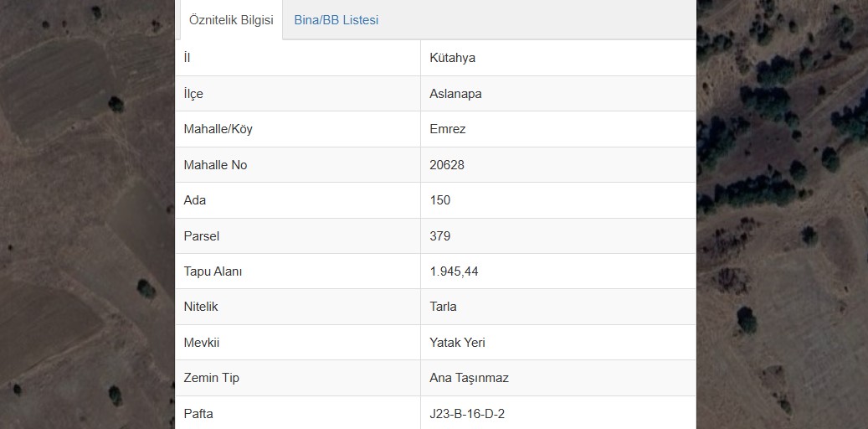Image resolution: width=868 pixels, height=429 pixels.
Task: Click the Zemin Tip label cell
Action: 298,377
